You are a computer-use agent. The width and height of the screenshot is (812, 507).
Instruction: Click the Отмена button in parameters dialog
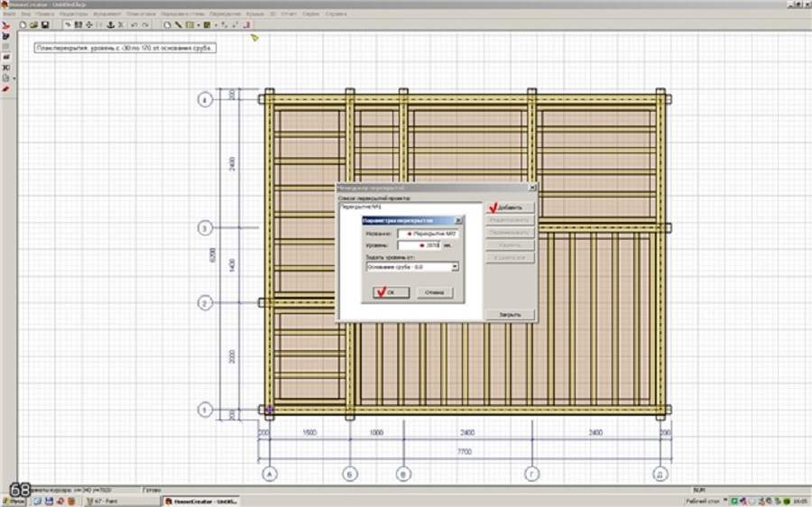[x=434, y=292]
